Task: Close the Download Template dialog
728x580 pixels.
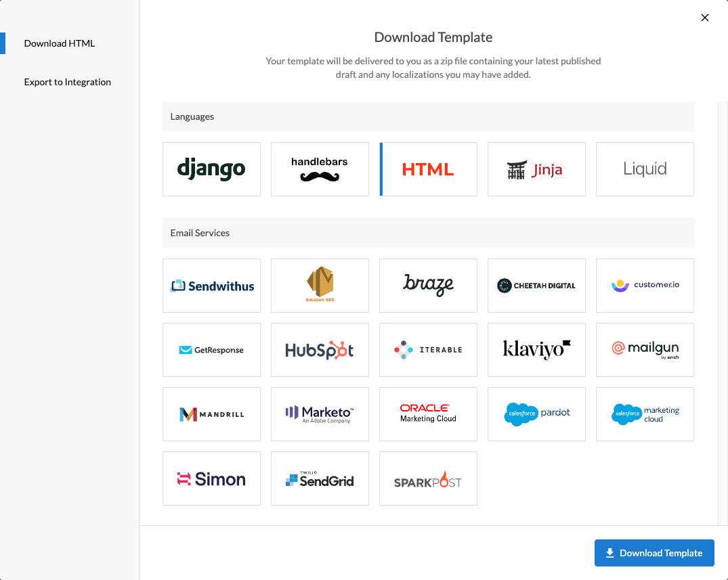Action: (x=705, y=18)
